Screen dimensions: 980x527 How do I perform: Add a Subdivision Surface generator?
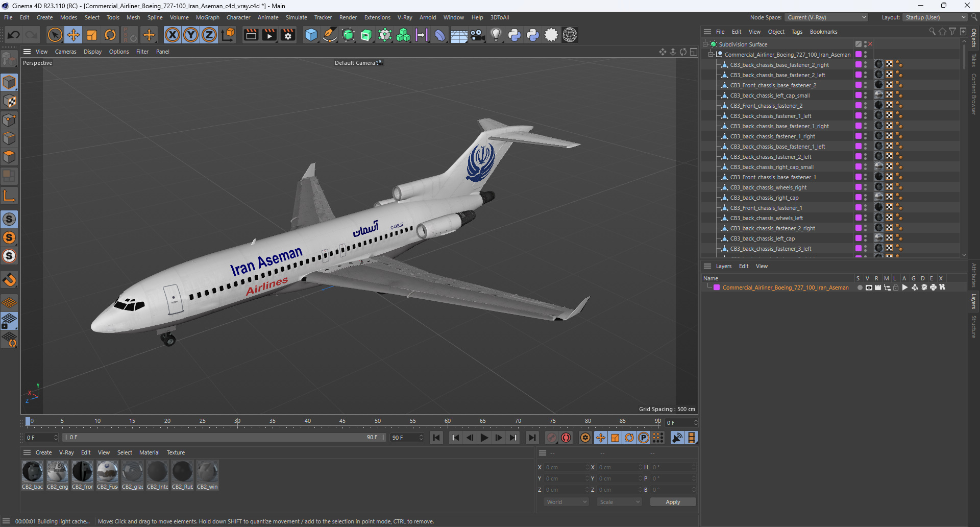click(x=348, y=35)
